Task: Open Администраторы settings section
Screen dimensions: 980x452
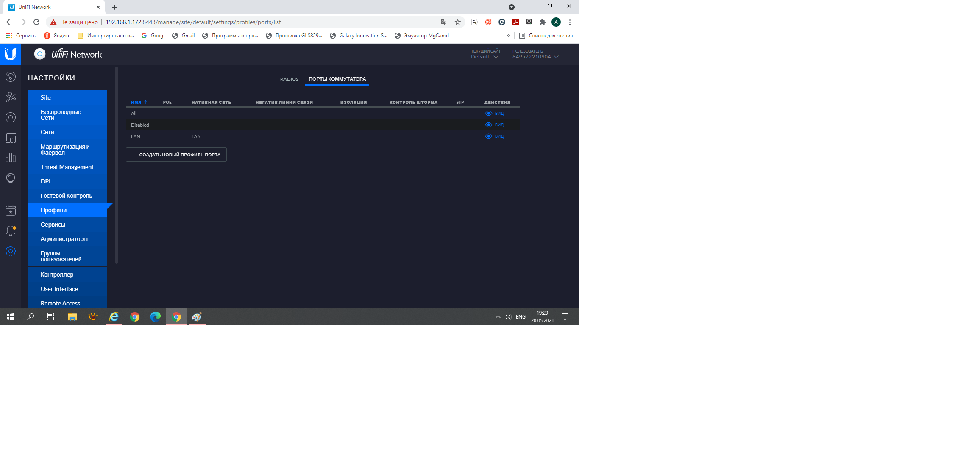Action: click(x=67, y=239)
